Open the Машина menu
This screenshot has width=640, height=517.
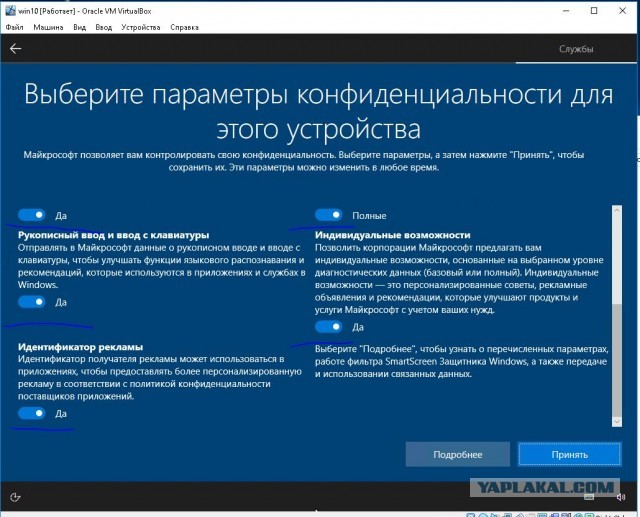point(48,27)
